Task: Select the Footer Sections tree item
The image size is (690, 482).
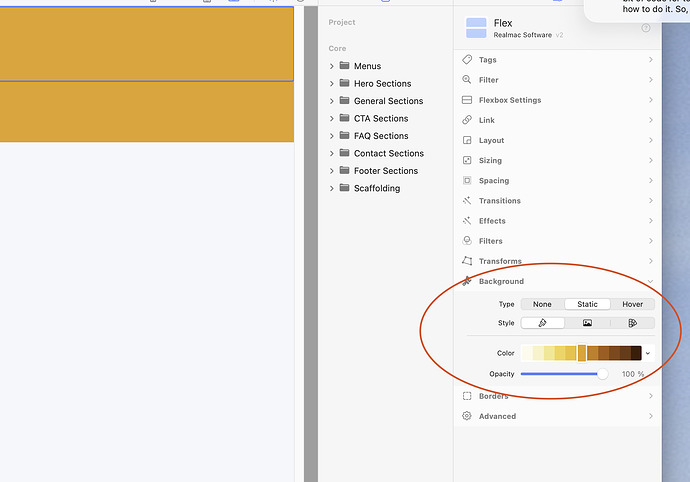Action: tap(386, 171)
